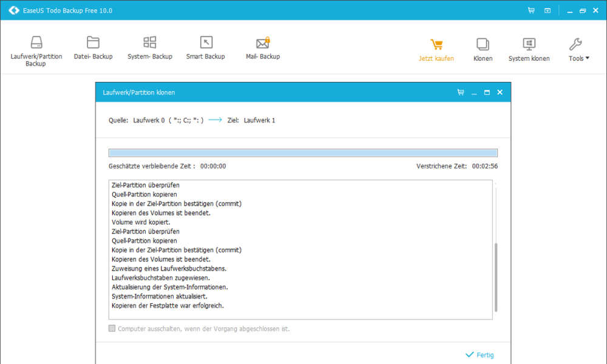The width and height of the screenshot is (607, 364).
Task: Minimize the Laufwerk/Partition klonen dialog
Action: [474, 92]
